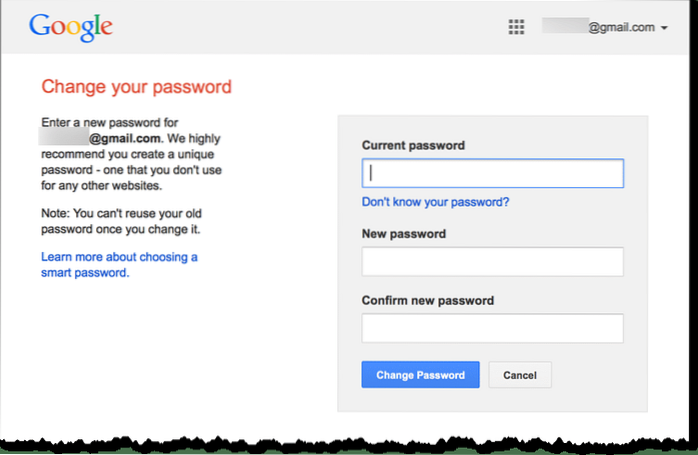Open the Google apps grid
The width and height of the screenshot is (698, 455).
tap(516, 28)
